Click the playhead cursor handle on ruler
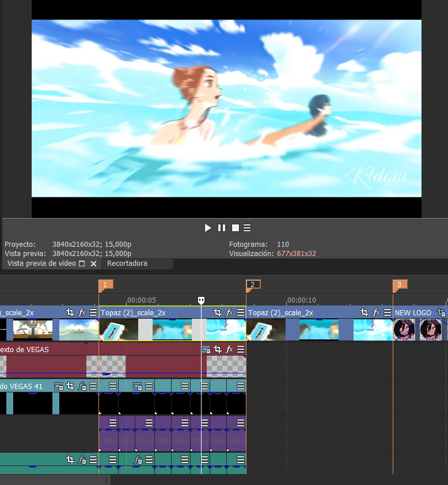 pyautogui.click(x=201, y=300)
